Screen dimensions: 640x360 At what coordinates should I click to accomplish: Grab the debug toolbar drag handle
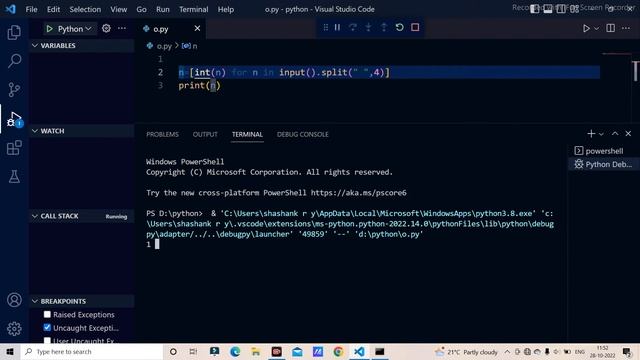pos(325,27)
